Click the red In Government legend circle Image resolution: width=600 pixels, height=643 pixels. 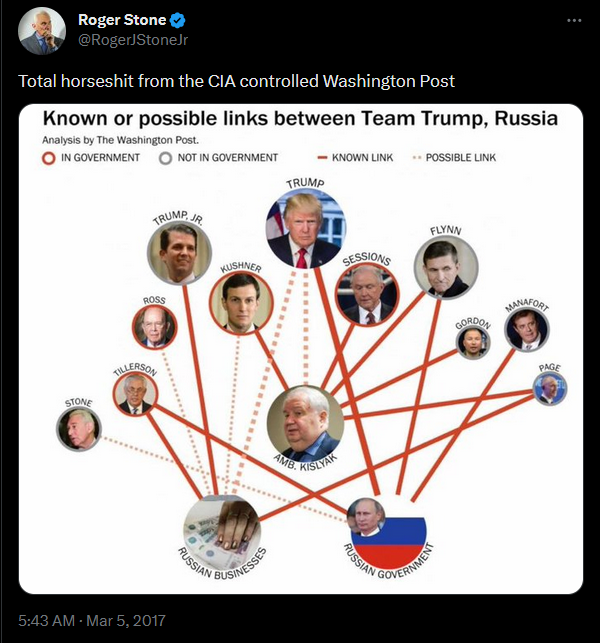[x=48, y=158]
